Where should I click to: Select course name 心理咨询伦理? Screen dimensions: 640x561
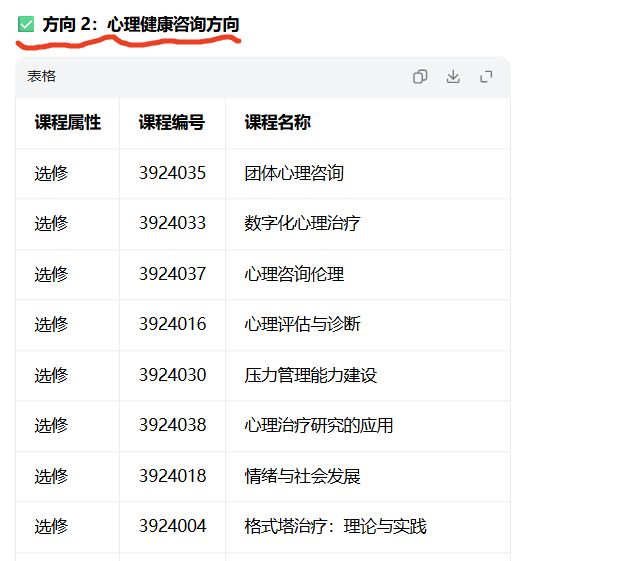coord(294,274)
